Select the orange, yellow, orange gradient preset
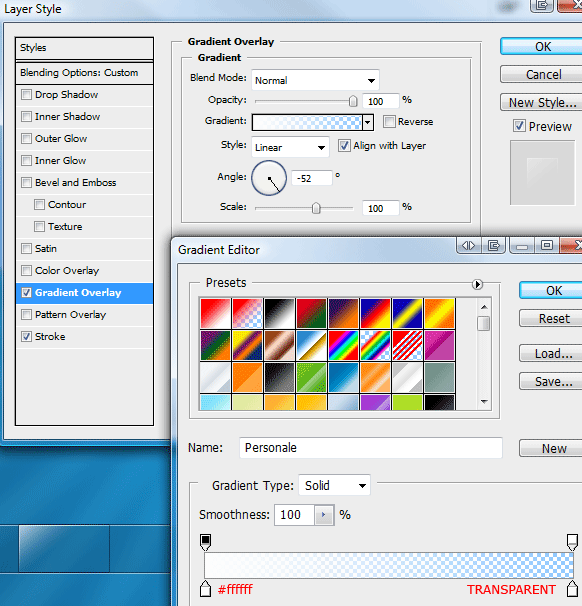582x606 pixels. coord(439,313)
